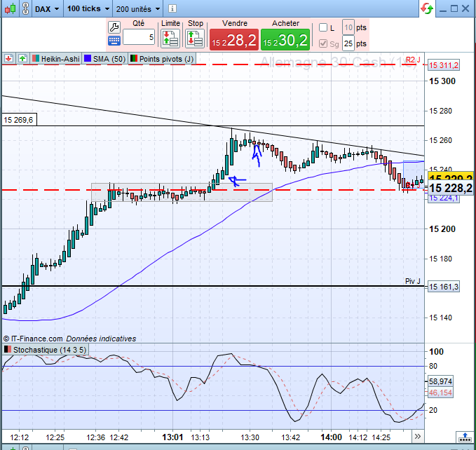Screen dimensions: 476x450
Task: Click the 15 228,2 current price label
Action: click(451, 188)
